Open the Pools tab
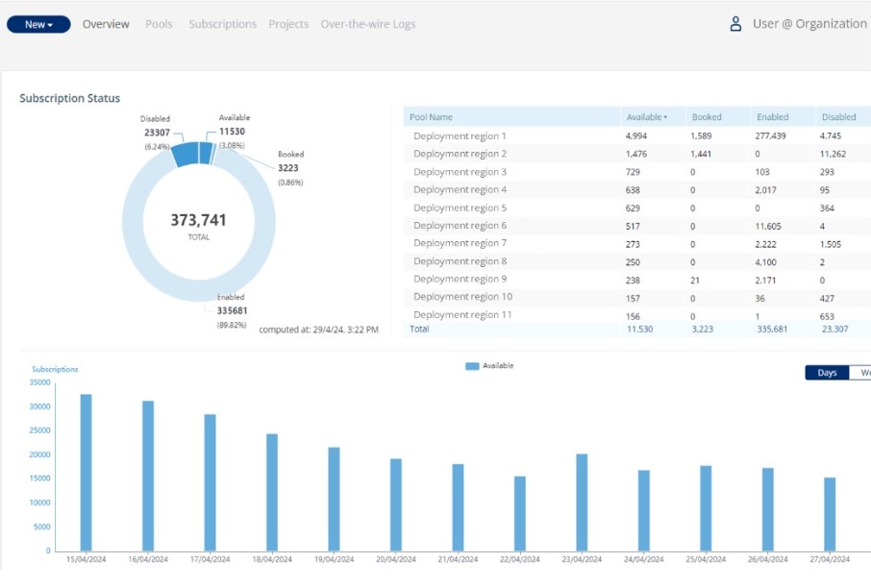This screenshot has width=871, height=588. [159, 24]
